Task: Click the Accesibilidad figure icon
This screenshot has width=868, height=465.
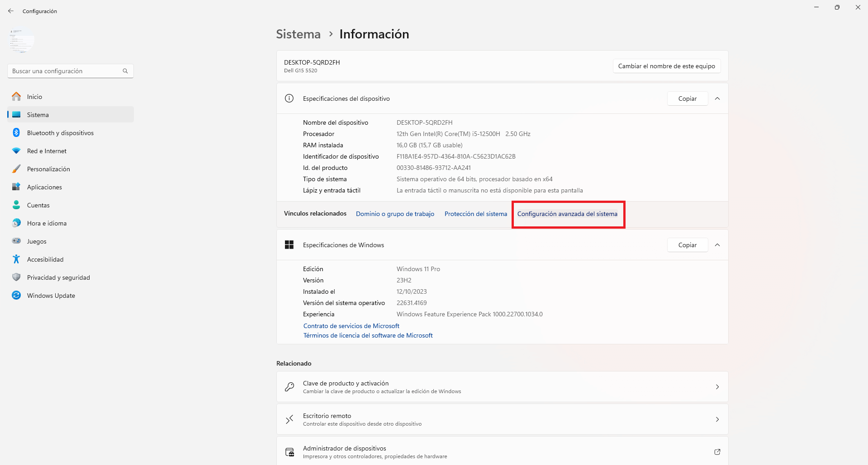Action: pos(16,259)
